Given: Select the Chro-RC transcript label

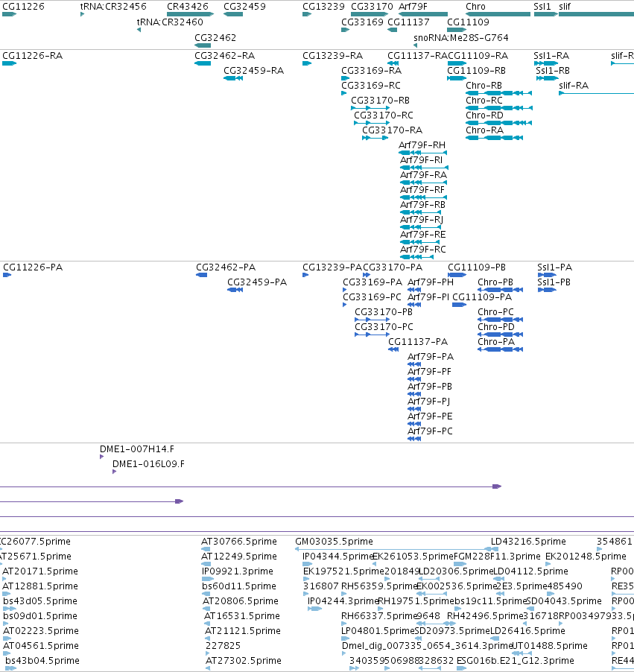Looking at the screenshot, I should (484, 101).
